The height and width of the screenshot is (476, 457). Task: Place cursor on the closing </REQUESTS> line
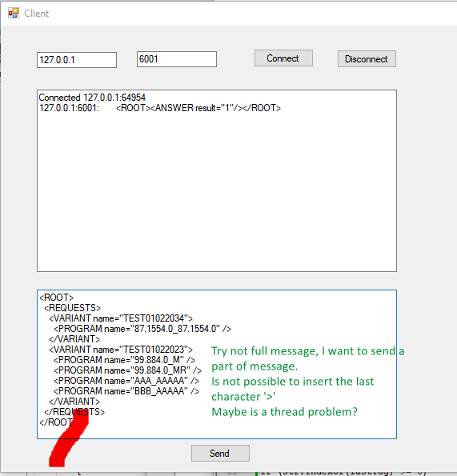click(x=74, y=412)
